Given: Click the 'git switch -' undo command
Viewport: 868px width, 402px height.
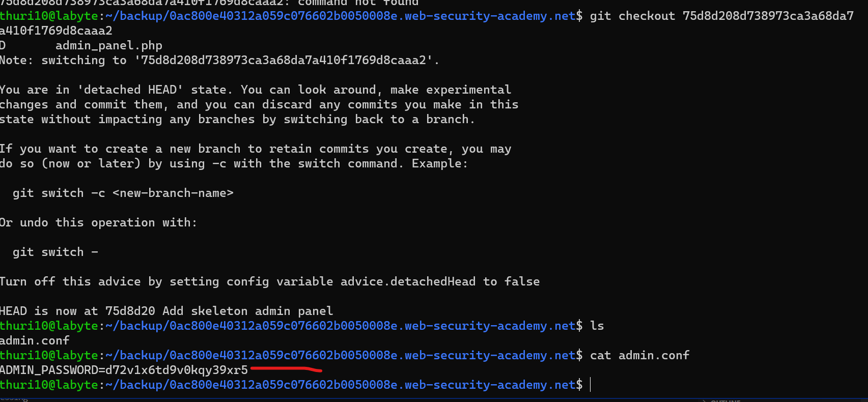Looking at the screenshot, I should [x=55, y=252].
